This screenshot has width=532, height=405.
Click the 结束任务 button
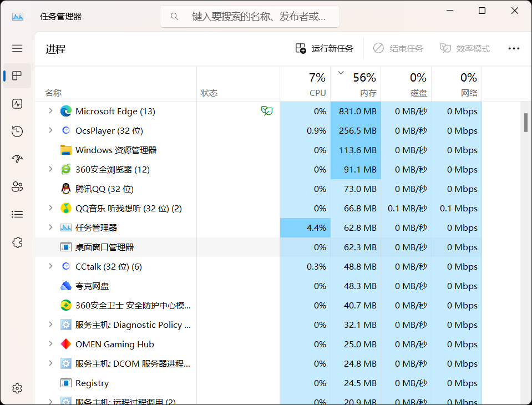pos(398,48)
